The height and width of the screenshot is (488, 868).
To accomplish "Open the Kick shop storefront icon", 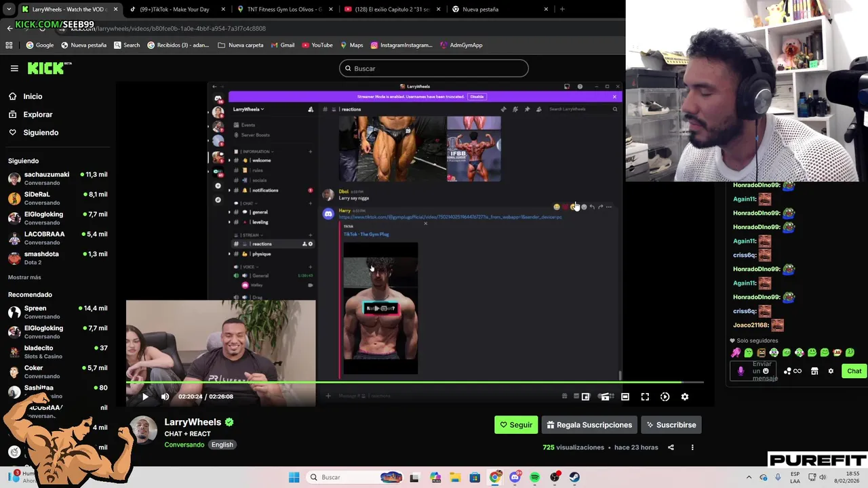I will point(814,371).
